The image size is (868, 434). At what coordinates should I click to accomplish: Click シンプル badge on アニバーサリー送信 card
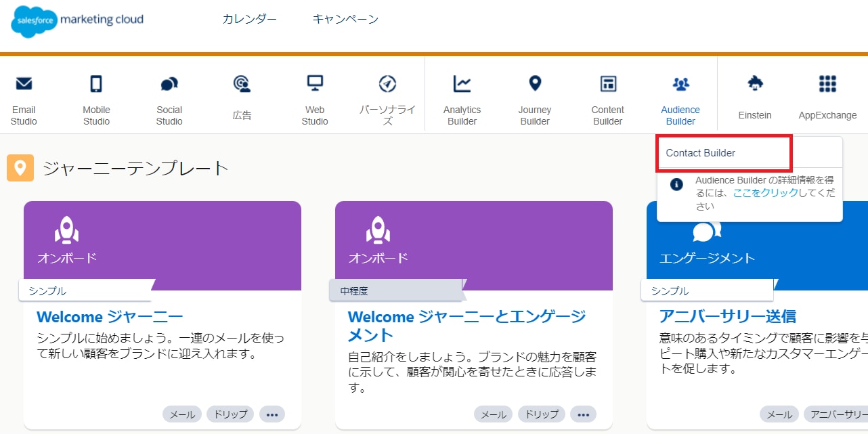tap(707, 291)
